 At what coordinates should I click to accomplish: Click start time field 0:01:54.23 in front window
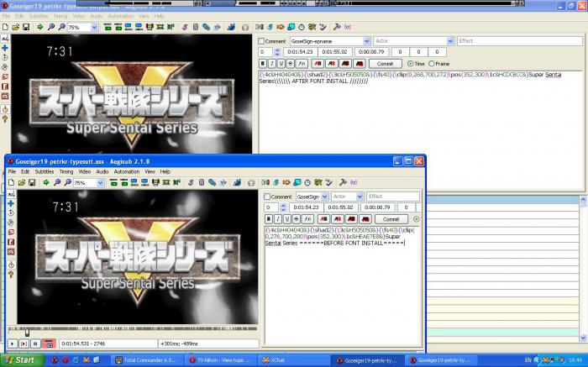click(306, 207)
